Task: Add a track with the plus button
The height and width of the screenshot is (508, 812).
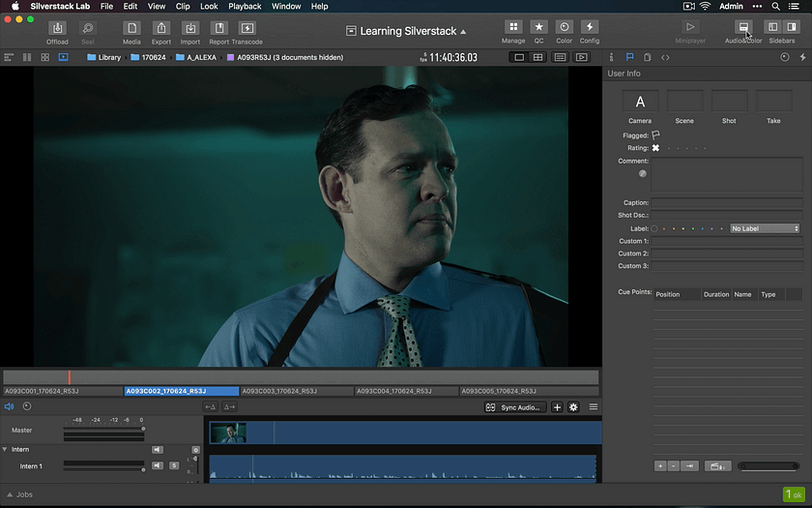Action: [557, 407]
